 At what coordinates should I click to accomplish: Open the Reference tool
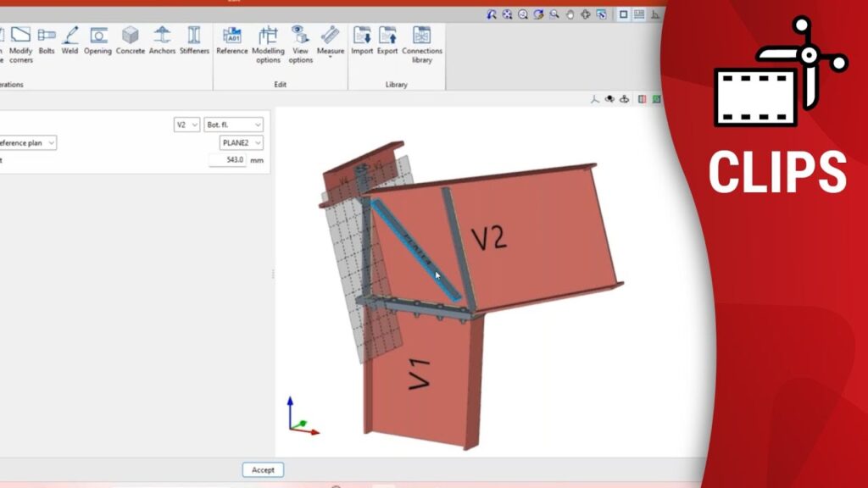(x=231, y=40)
